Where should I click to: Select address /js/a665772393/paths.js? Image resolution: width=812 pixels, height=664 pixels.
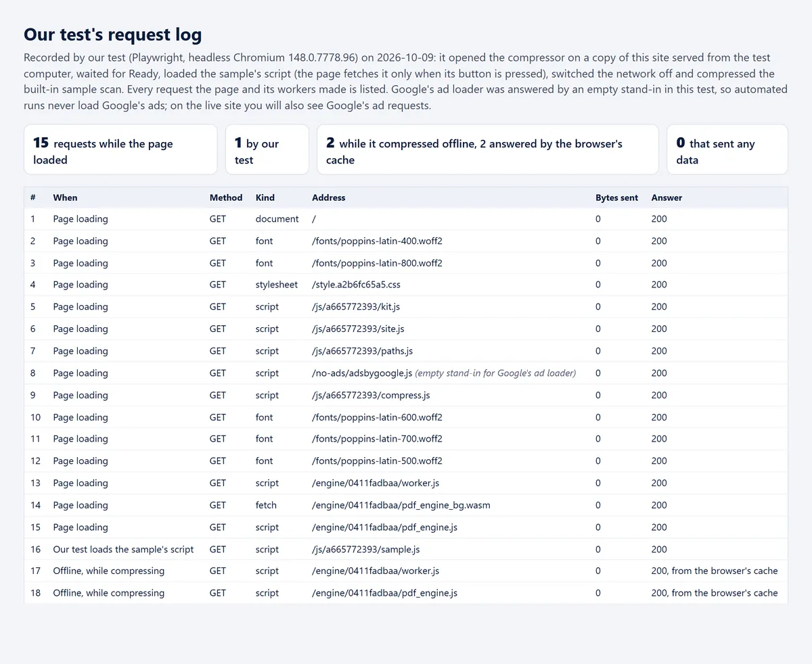tap(362, 351)
